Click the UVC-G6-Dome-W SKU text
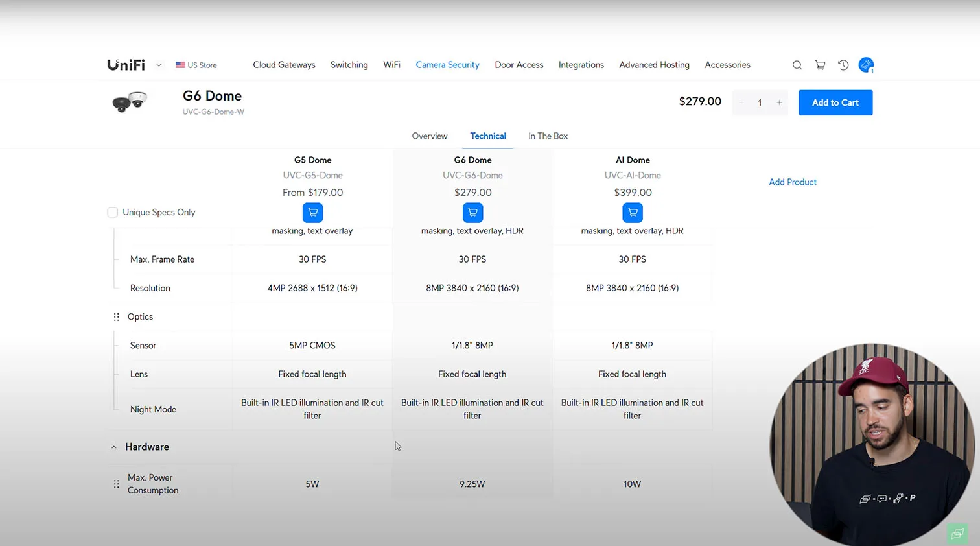The image size is (980, 546). (x=213, y=112)
